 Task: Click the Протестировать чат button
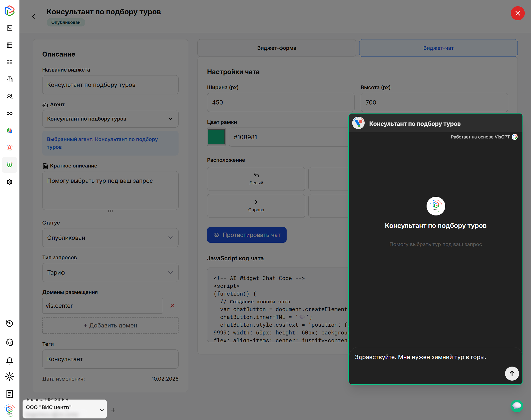[247, 235]
